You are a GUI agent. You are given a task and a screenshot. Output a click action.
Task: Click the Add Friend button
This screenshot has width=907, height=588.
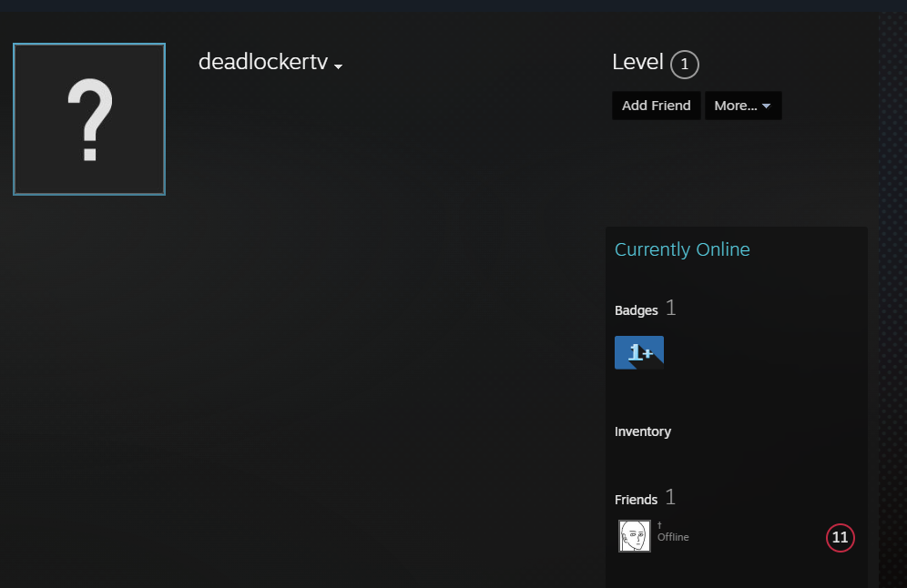(x=656, y=106)
